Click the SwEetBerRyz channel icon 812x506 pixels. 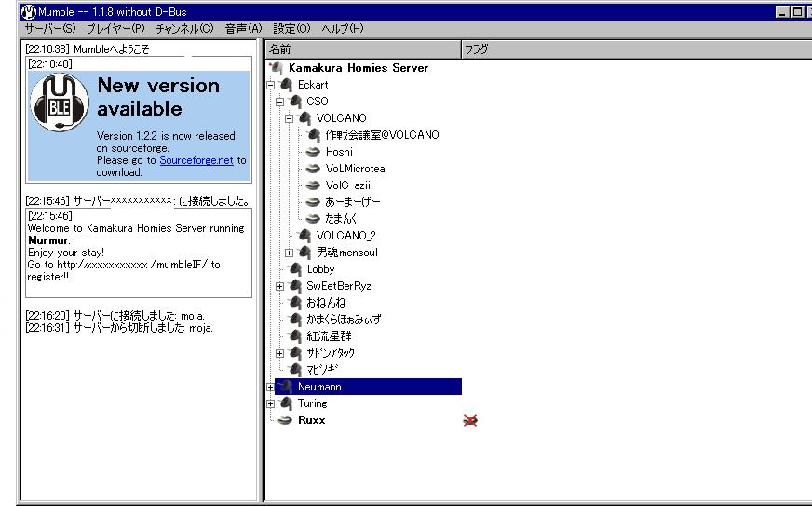pos(295,286)
